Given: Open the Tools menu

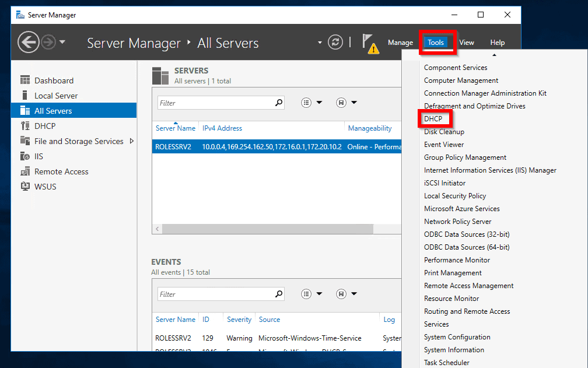Looking at the screenshot, I should pyautogui.click(x=436, y=43).
